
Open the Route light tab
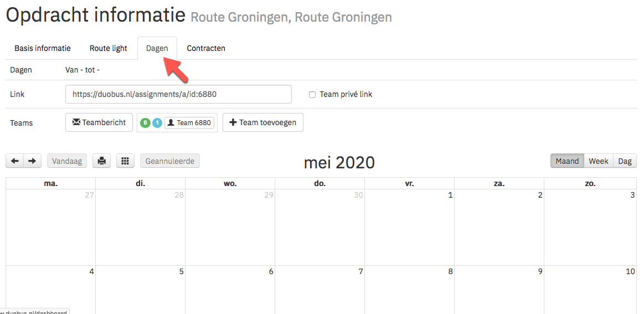click(x=109, y=48)
